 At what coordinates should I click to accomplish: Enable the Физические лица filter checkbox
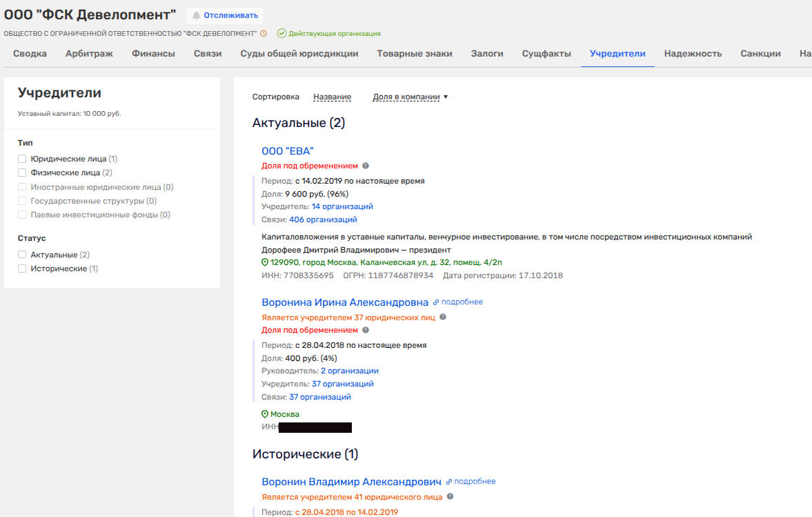tap(22, 173)
